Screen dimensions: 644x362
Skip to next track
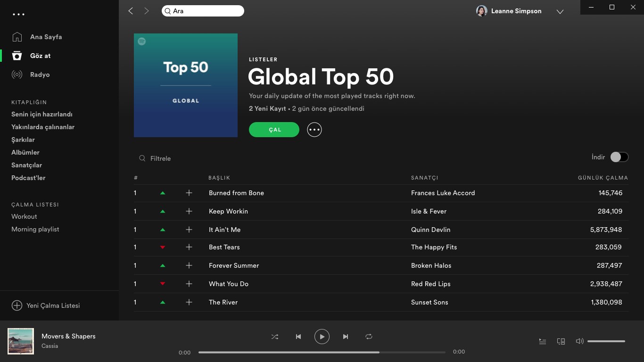[346, 337]
